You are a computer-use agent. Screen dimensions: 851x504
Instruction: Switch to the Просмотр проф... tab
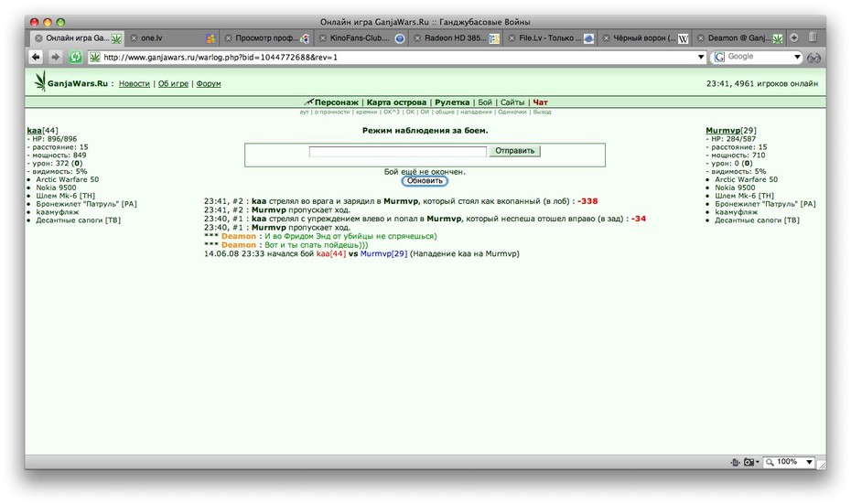point(267,38)
